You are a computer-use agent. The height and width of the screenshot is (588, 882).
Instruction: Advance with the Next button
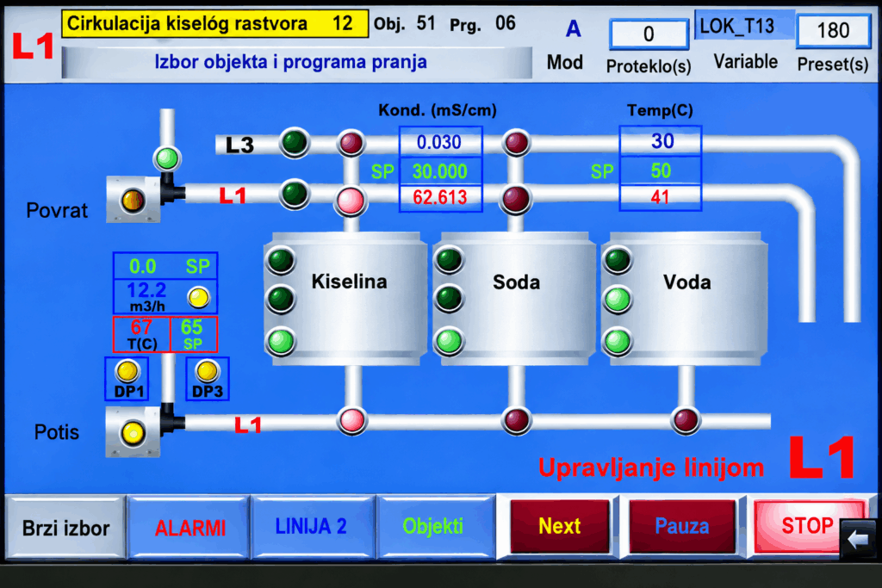pyautogui.click(x=560, y=526)
